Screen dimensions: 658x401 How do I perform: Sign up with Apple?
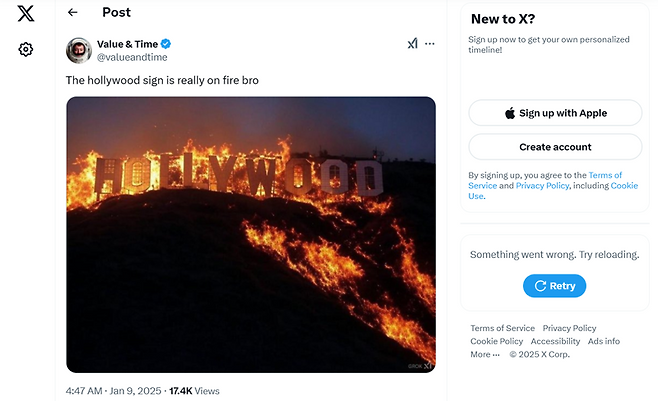555,113
